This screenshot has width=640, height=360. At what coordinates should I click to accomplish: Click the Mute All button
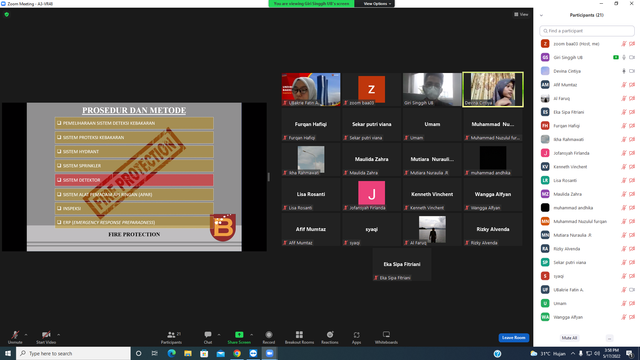point(569,338)
